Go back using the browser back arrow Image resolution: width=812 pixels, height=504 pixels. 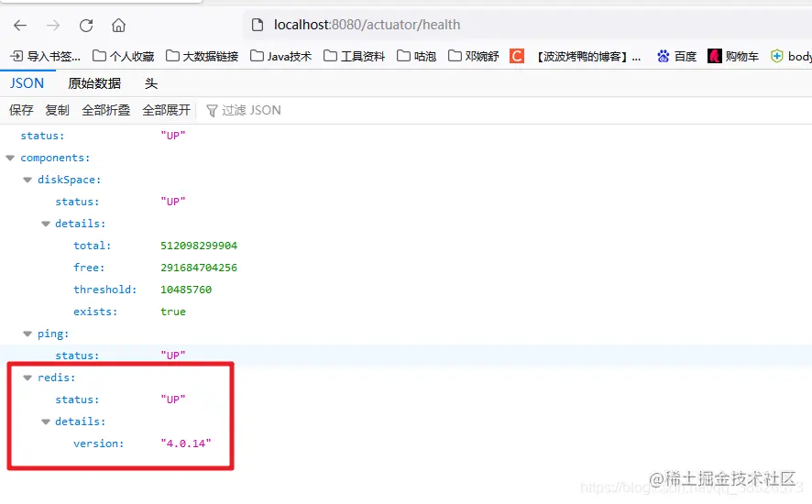(x=20, y=25)
